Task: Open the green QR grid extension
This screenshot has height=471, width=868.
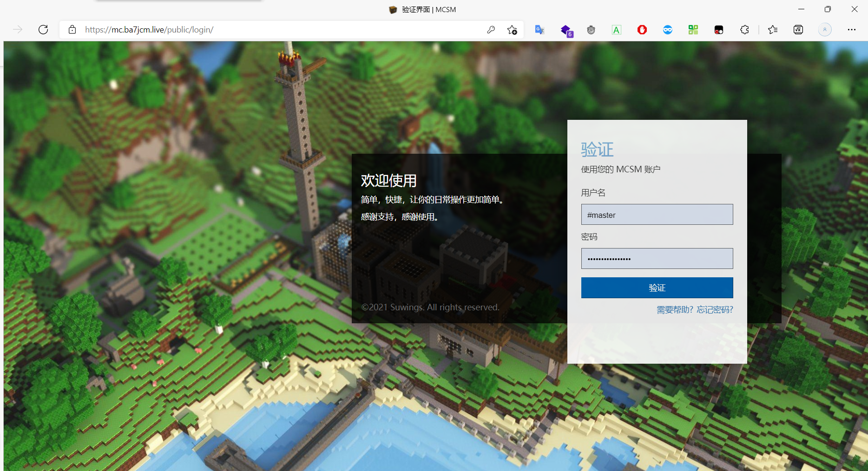Action: tap(693, 30)
